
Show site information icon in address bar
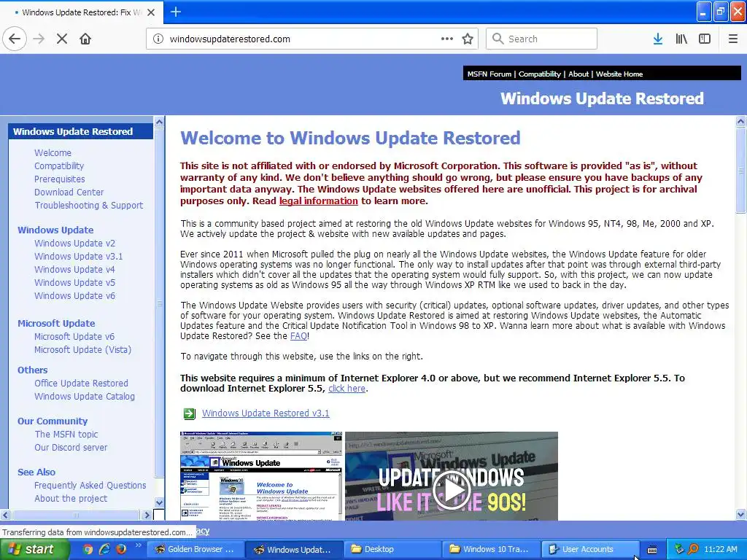coord(158,39)
